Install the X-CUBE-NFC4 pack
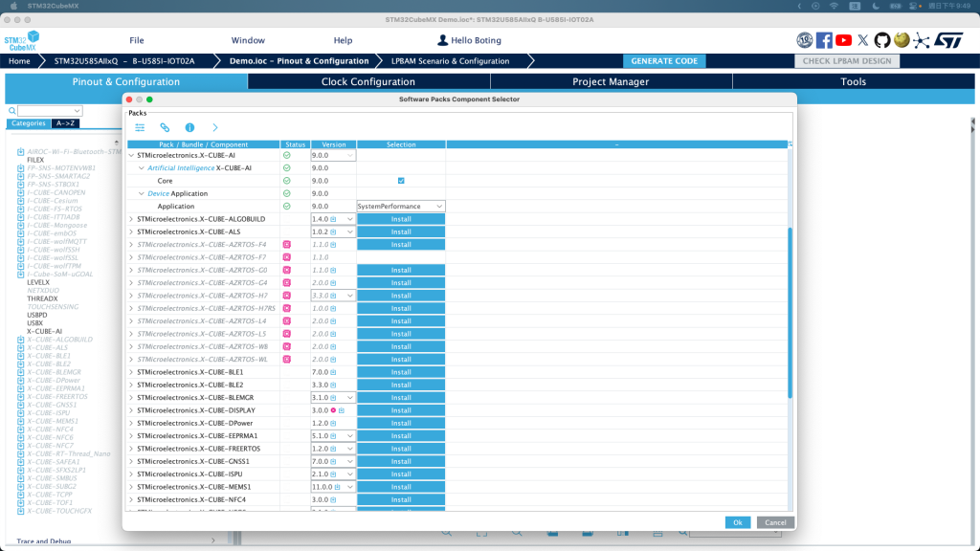Viewport: 980px width, 551px height. (x=401, y=499)
